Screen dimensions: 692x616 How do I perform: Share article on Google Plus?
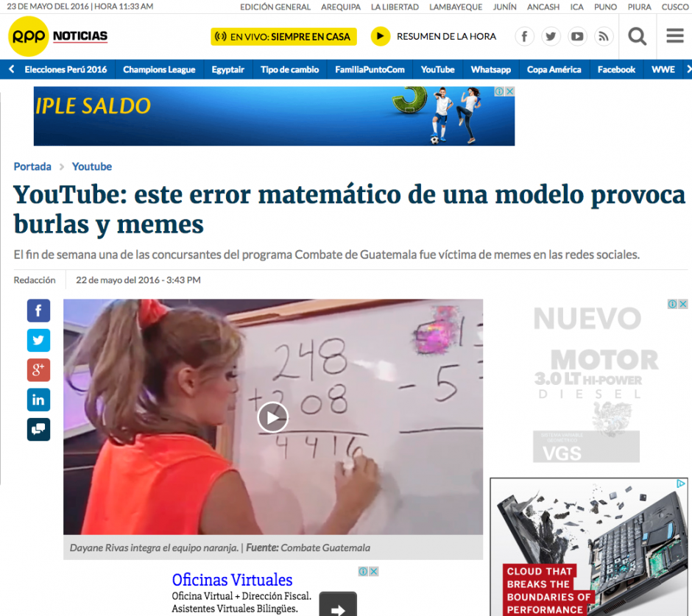(x=38, y=370)
